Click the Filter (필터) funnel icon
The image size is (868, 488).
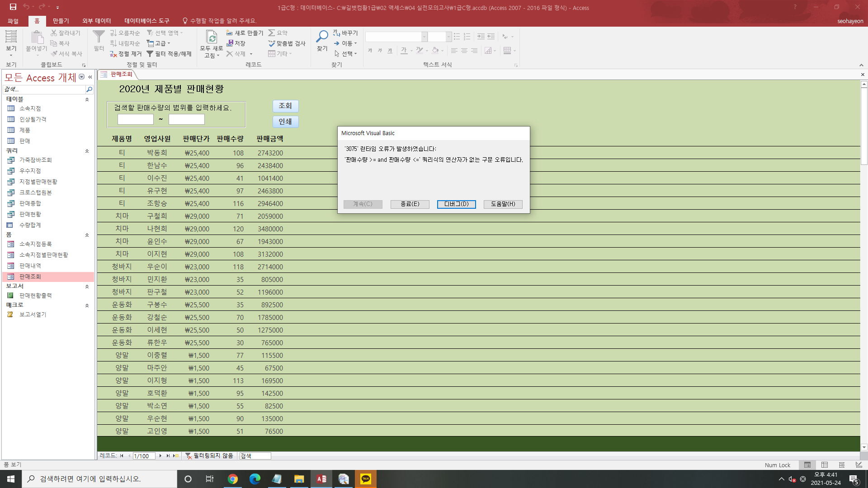pos(99,37)
